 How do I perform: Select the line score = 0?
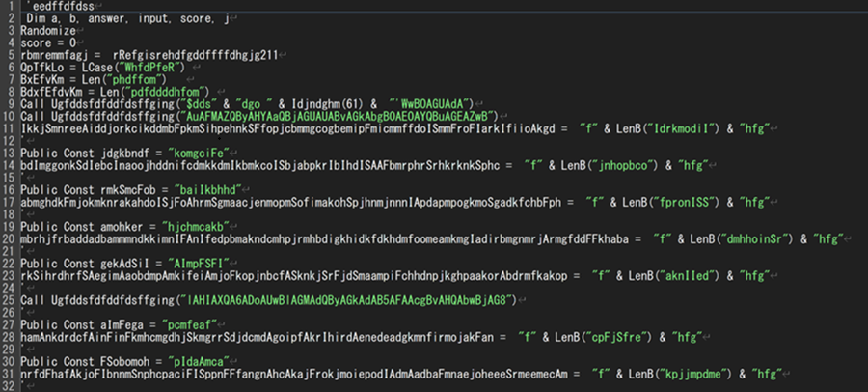tap(48, 42)
